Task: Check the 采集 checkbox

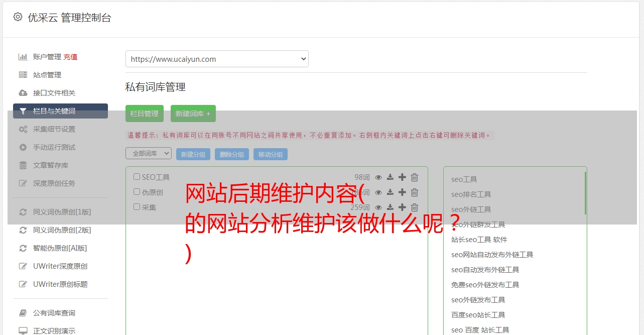Action: (x=137, y=207)
